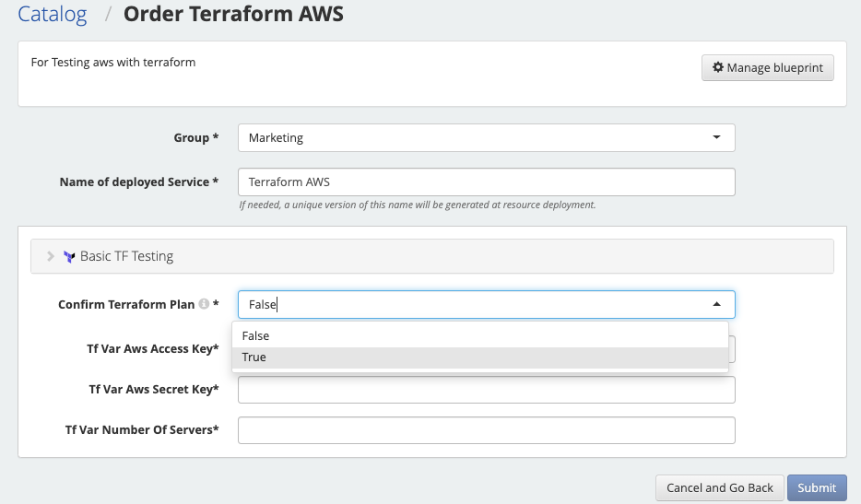The height and width of the screenshot is (504, 861).
Task: Collapse the Confirm Terraform Plan dropdown arrow
Action: pos(716,304)
